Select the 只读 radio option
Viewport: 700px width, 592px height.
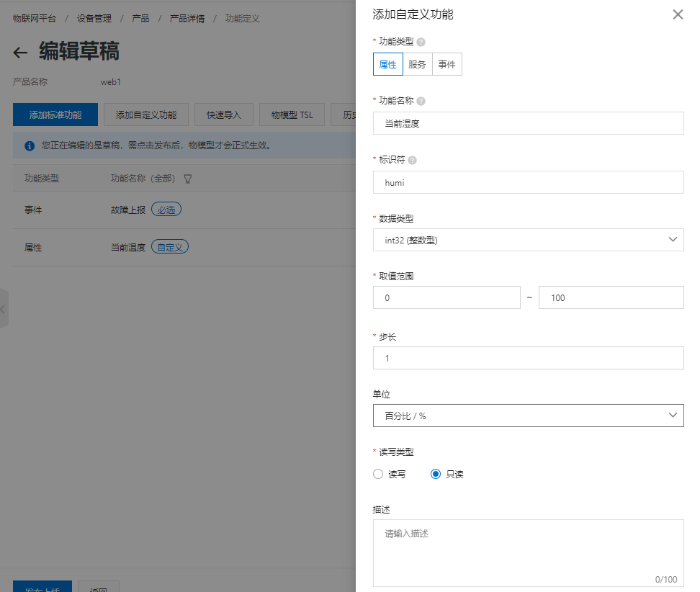pyautogui.click(x=435, y=474)
